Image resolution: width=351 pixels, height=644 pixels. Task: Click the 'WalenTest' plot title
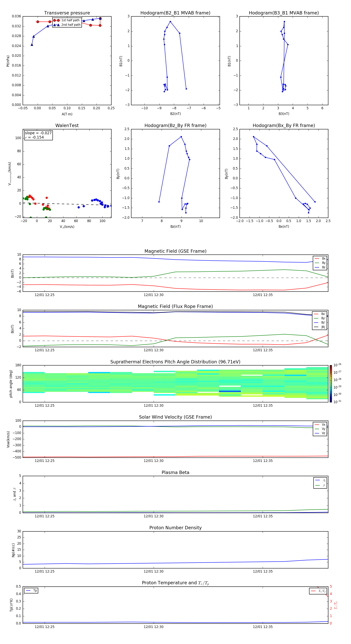[67, 125]
